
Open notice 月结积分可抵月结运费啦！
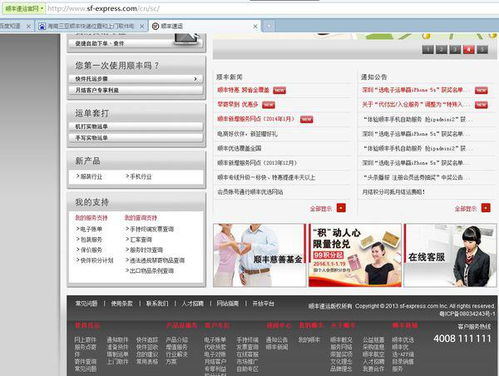point(394,192)
